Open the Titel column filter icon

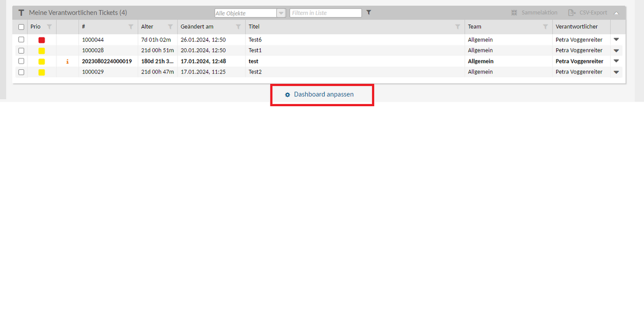(457, 27)
